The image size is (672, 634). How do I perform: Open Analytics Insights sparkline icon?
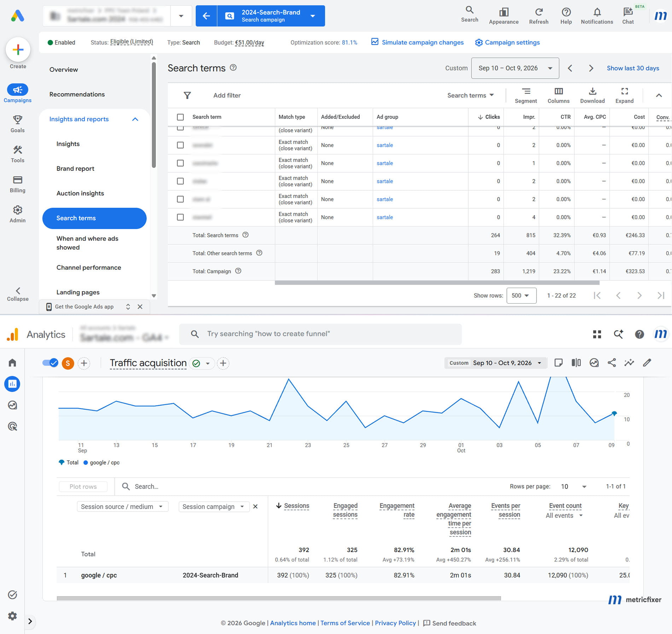point(629,363)
